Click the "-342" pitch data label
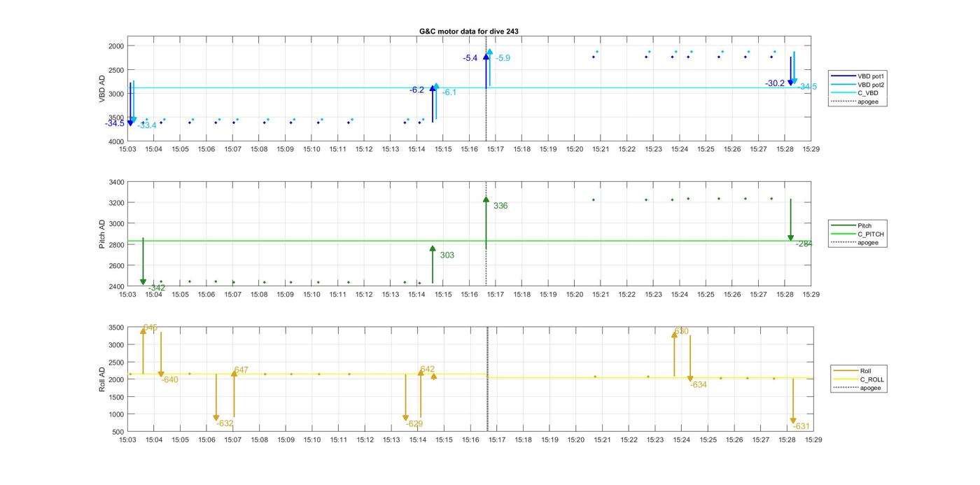980x485 pixels. point(157,288)
